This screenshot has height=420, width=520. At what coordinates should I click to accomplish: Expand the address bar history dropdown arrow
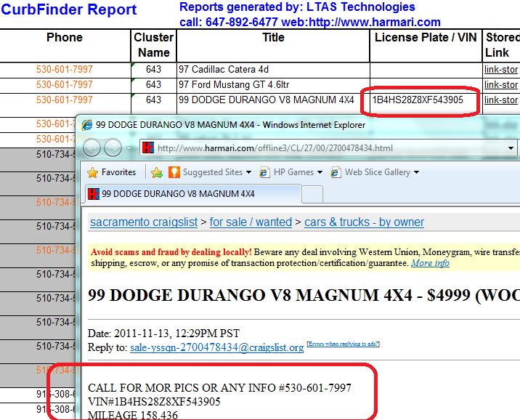(x=511, y=148)
